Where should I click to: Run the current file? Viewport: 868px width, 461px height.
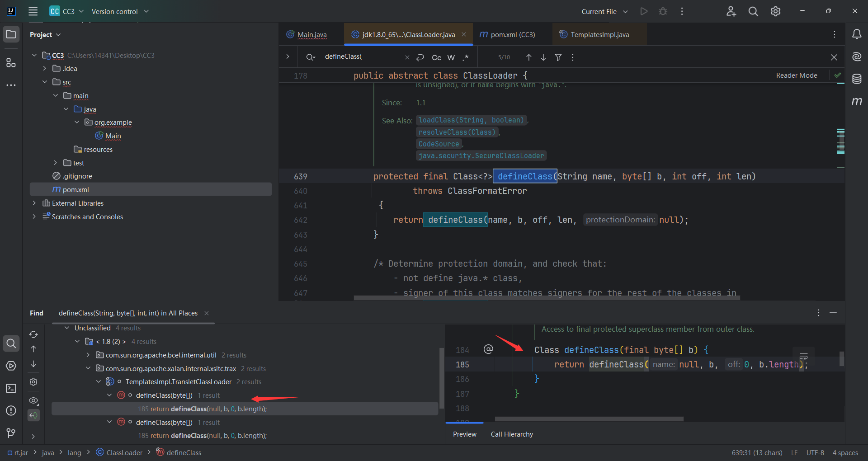[644, 11]
